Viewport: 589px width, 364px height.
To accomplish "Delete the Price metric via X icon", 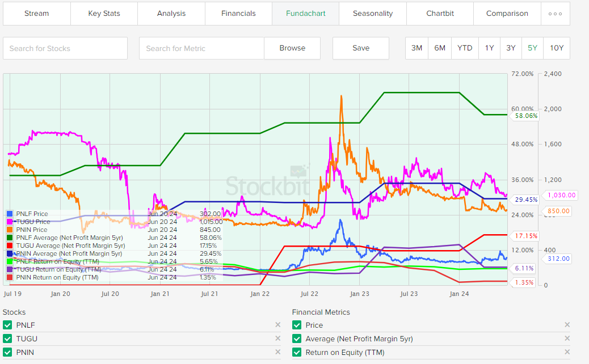I will coord(567,325).
